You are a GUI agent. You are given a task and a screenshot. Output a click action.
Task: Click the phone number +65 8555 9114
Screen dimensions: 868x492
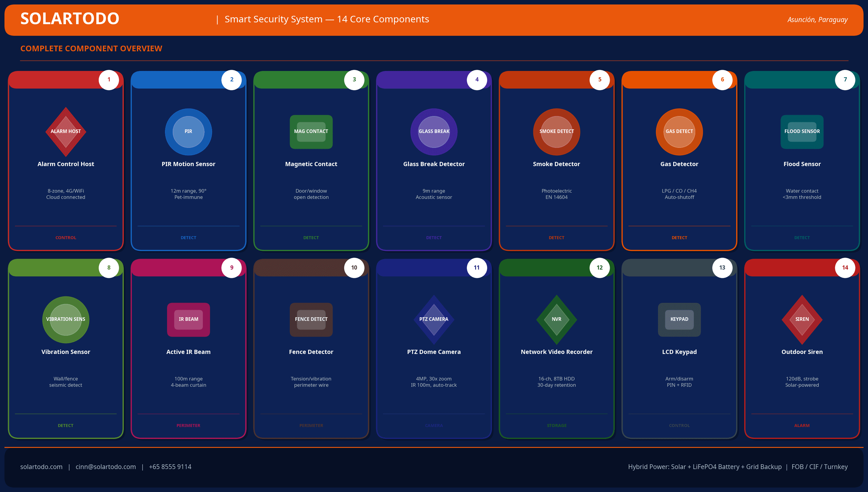(170, 467)
